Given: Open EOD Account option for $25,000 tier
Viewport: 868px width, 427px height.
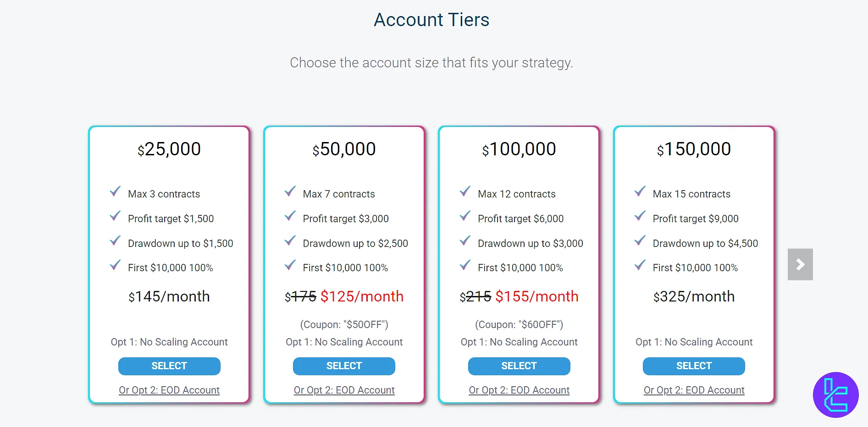Looking at the screenshot, I should pyautogui.click(x=169, y=390).
